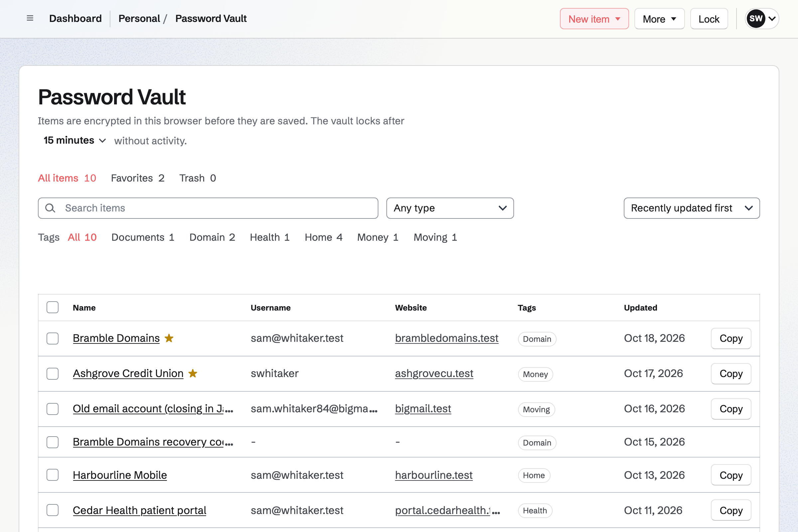798x532 pixels.
Task: Check the Harbourline Mobile row checkbox
Action: coord(53,475)
